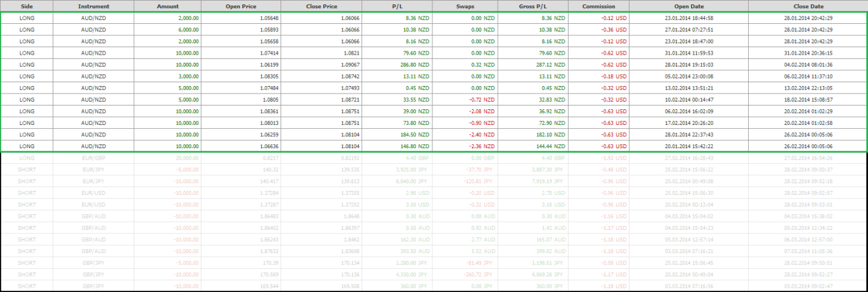The image size is (868, 292).
Task: Click the Open Price column header
Action: point(241,6)
